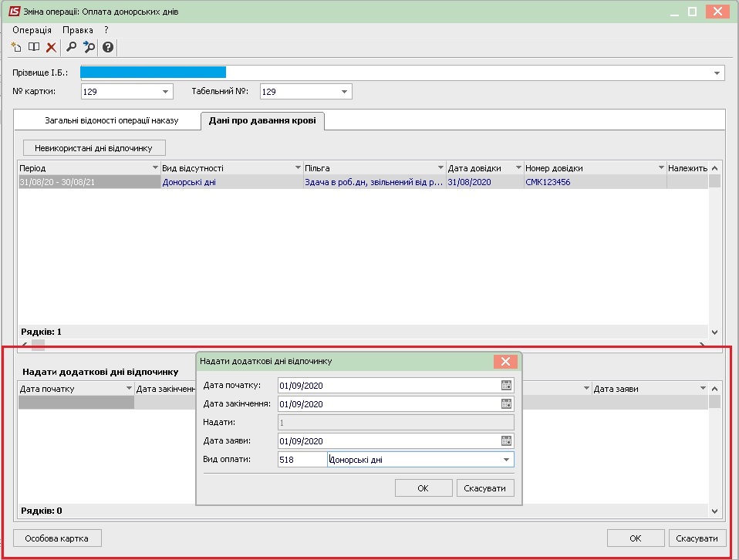
Task: Click the open book edit toolbar icon
Action: click(34, 46)
